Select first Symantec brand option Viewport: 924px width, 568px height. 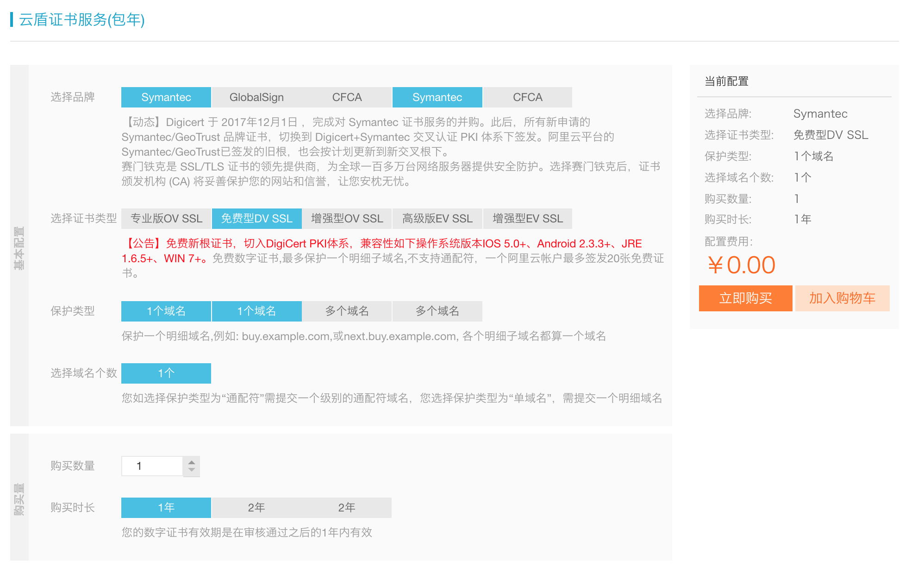[x=166, y=97]
